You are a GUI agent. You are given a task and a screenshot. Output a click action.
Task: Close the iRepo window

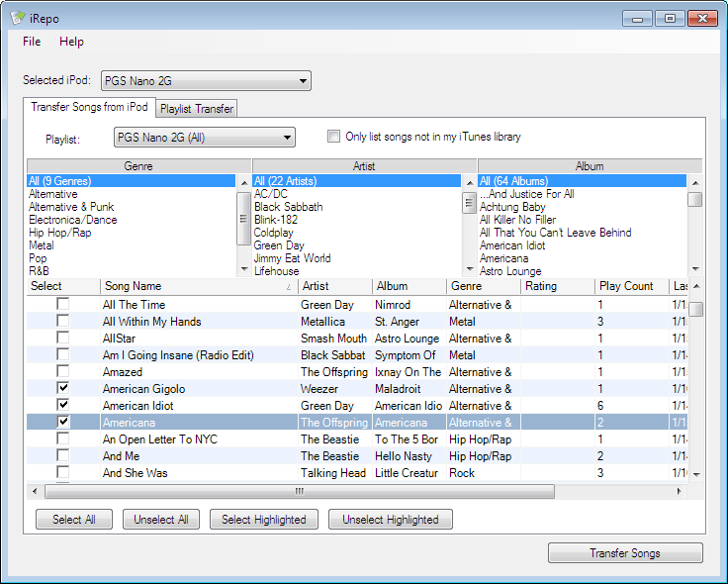point(702,19)
